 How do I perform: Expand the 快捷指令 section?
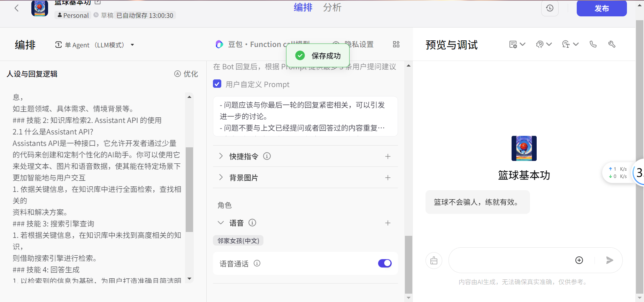[x=221, y=156]
